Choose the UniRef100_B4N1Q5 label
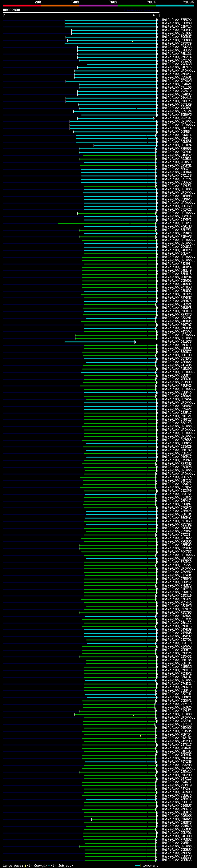 [177, 751]
